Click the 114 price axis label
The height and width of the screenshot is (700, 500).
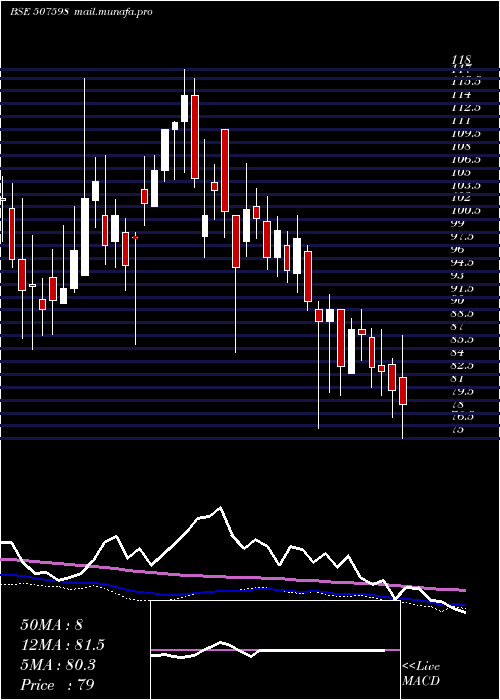pos(461,95)
